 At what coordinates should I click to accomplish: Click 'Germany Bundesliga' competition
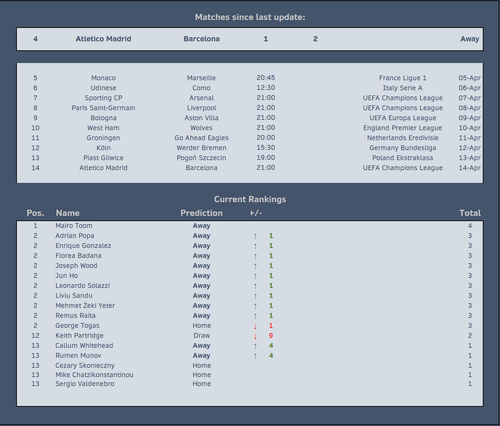403,148
